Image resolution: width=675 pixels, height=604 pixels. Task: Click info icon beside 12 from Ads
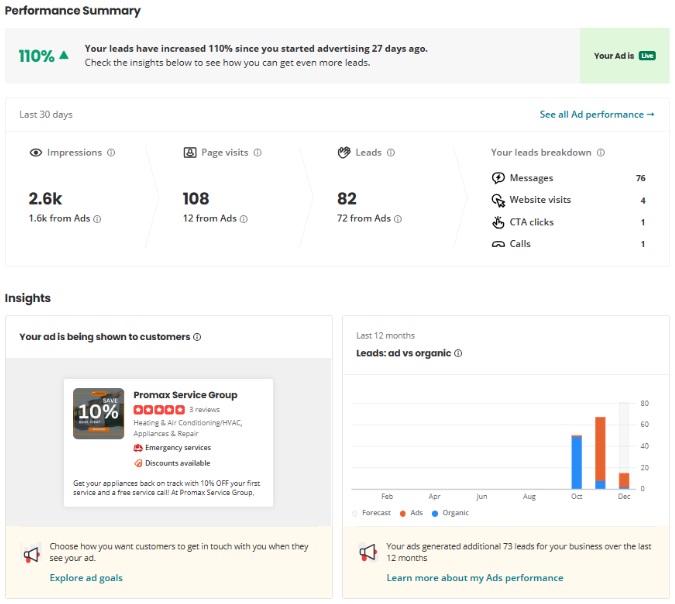click(x=244, y=219)
